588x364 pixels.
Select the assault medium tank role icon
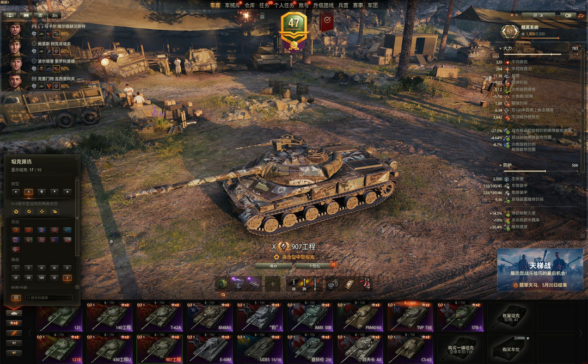(16, 212)
